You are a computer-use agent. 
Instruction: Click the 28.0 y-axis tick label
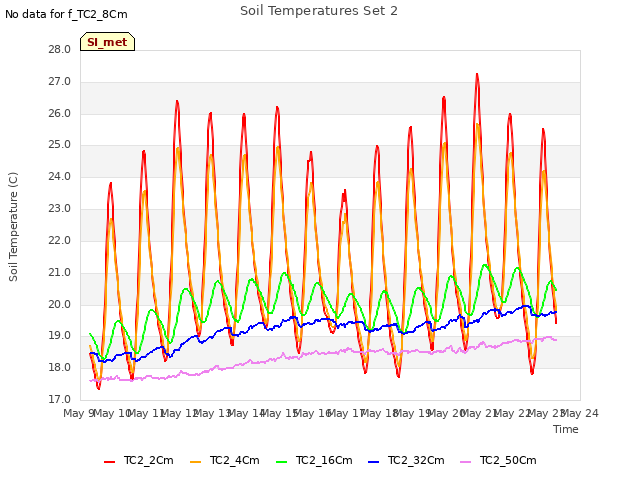[x=59, y=49]
